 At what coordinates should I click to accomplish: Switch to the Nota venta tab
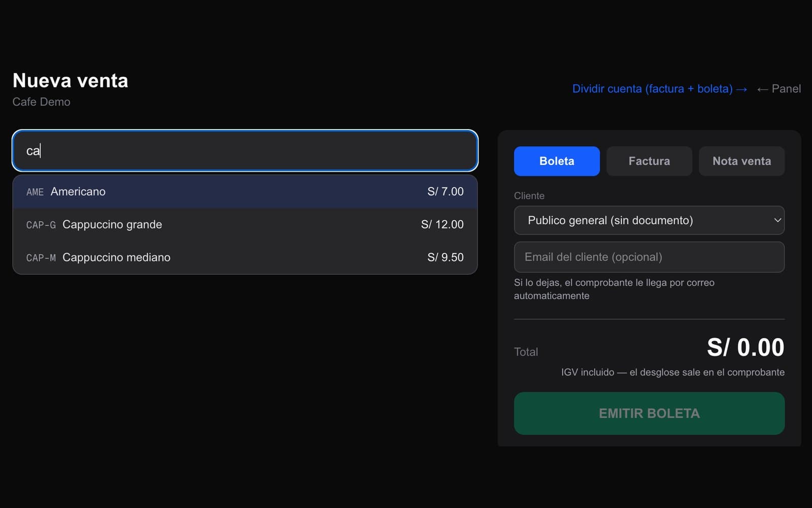click(741, 161)
